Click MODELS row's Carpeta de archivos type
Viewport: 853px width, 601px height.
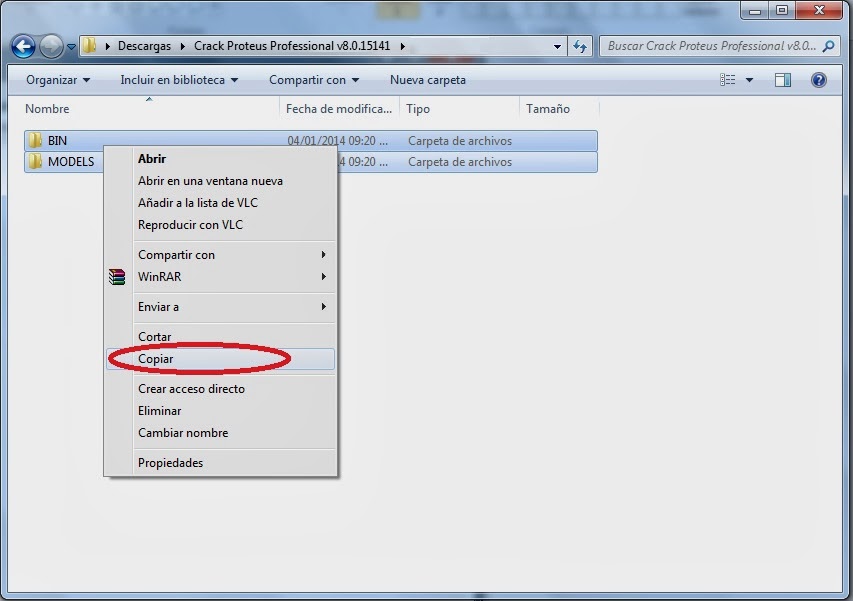460,162
